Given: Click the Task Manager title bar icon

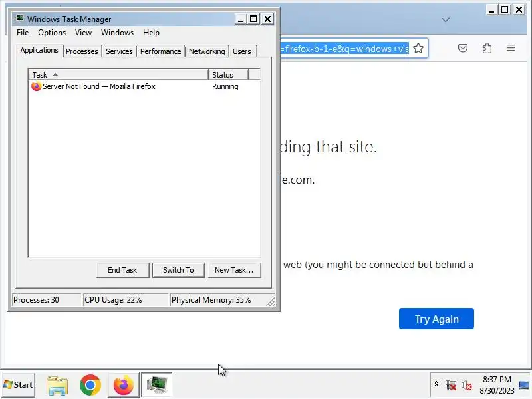Looking at the screenshot, I should pos(20,19).
